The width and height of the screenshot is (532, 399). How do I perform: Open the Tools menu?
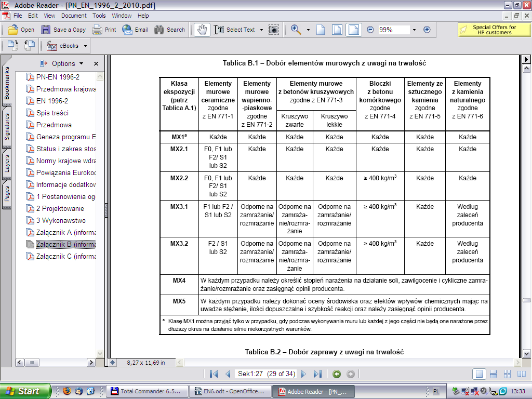99,16
